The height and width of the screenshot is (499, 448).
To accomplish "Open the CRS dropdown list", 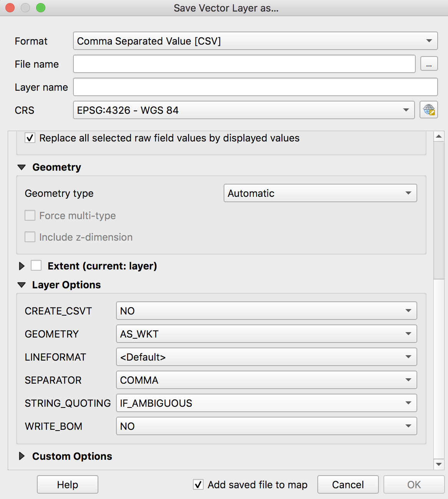I will (244, 110).
